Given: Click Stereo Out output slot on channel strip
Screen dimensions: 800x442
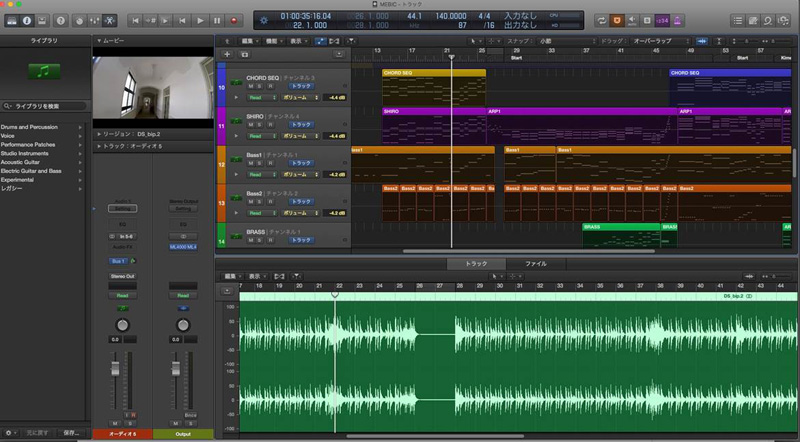Looking at the screenshot, I should [x=122, y=276].
